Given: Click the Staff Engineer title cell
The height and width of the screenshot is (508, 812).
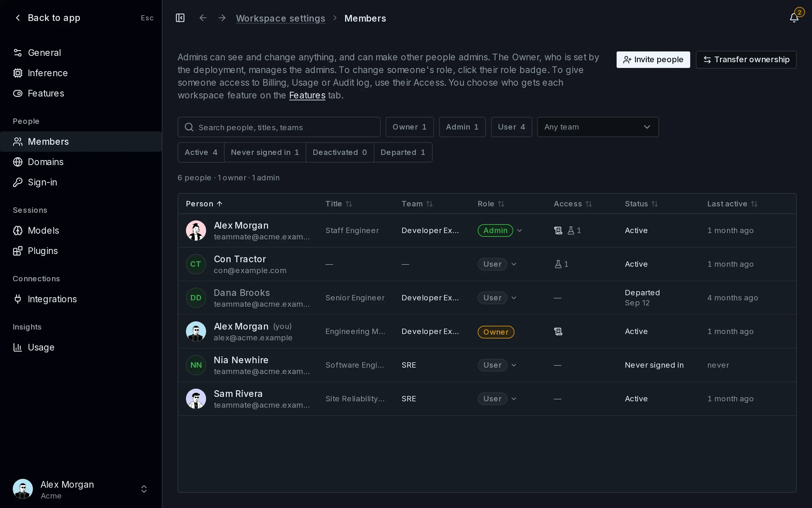Looking at the screenshot, I should [x=352, y=231].
